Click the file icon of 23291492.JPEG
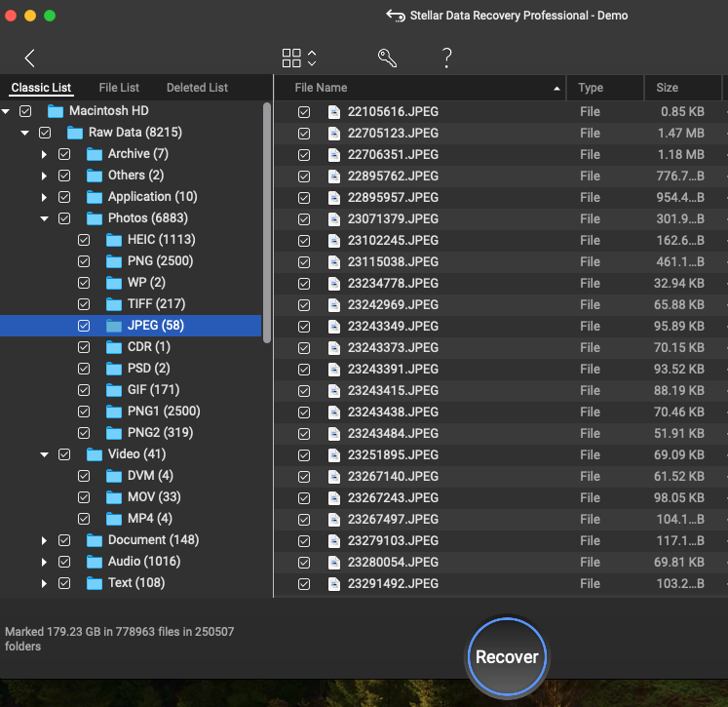 334,584
